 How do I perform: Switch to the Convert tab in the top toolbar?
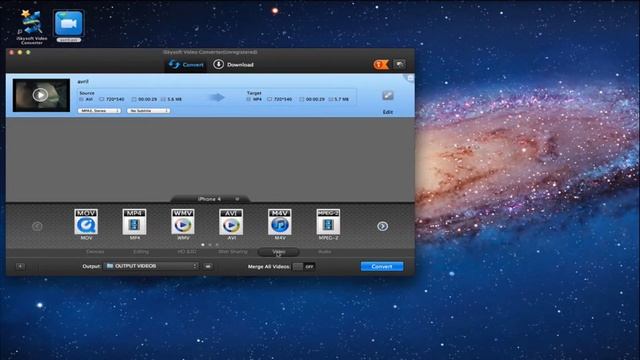tap(186, 64)
